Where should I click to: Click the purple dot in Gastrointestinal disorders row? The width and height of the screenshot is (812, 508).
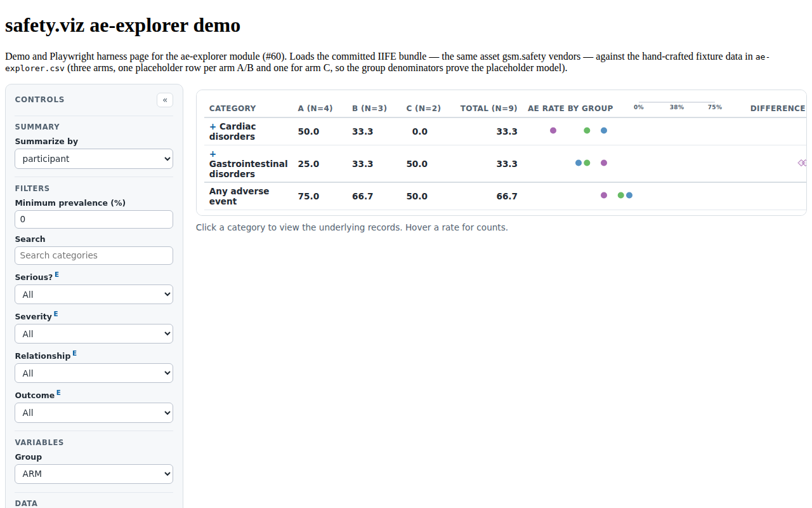(604, 163)
